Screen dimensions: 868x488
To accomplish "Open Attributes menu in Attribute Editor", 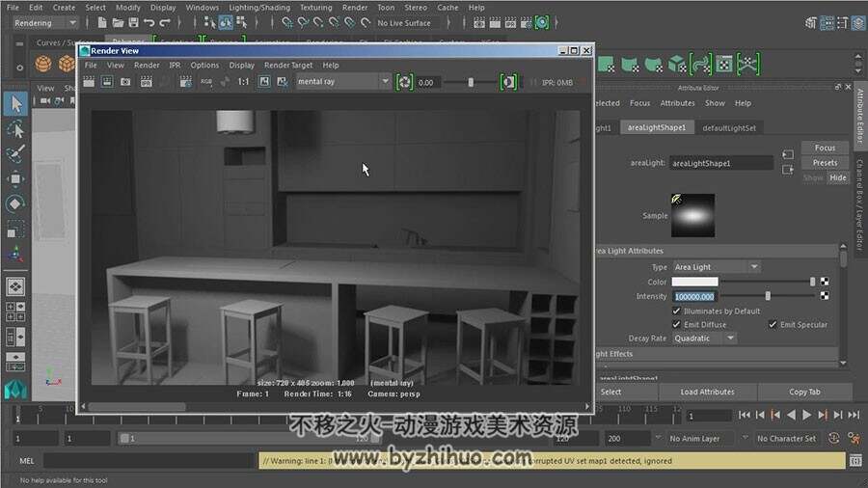I will click(x=677, y=103).
